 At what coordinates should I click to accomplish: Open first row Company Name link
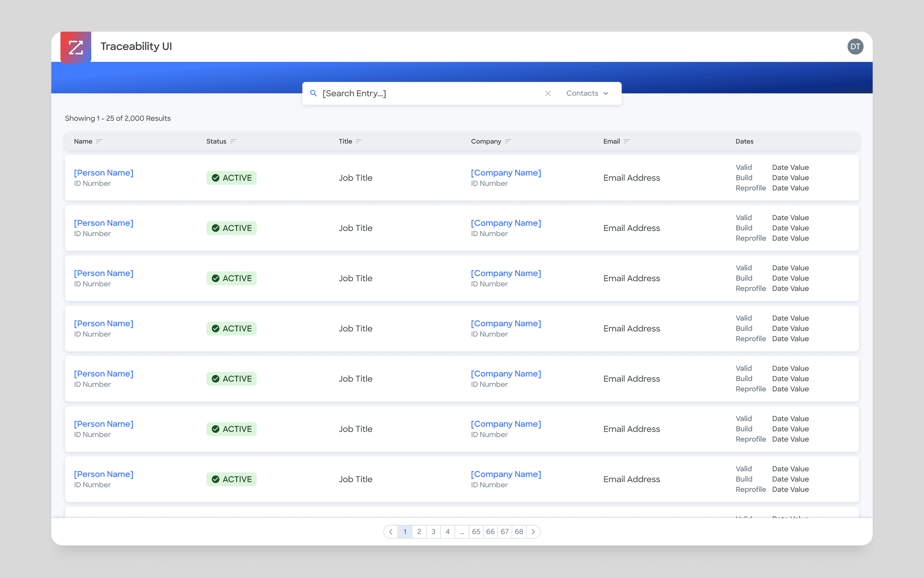click(x=506, y=173)
